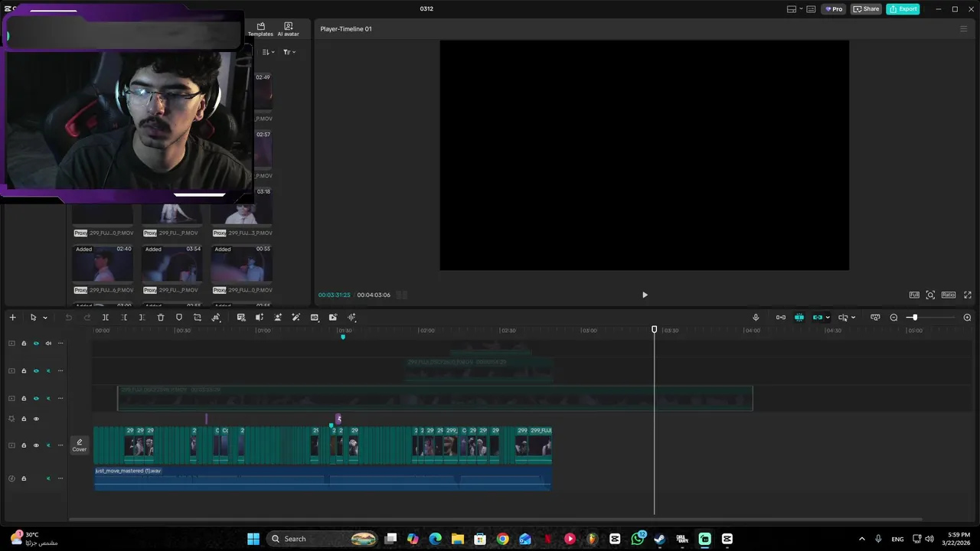Click the microphone record voiceover icon
980x551 pixels.
coord(756,318)
